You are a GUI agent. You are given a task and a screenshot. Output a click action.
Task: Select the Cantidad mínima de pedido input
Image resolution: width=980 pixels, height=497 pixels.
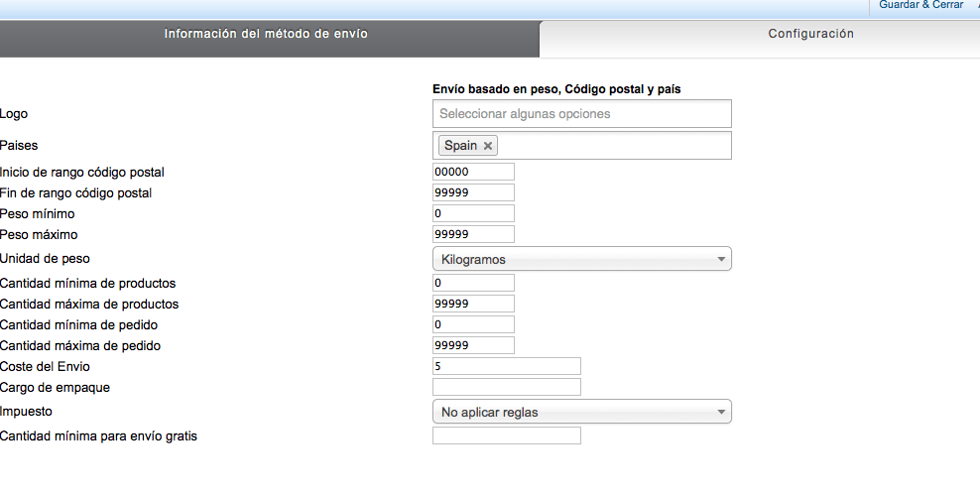tap(473, 324)
